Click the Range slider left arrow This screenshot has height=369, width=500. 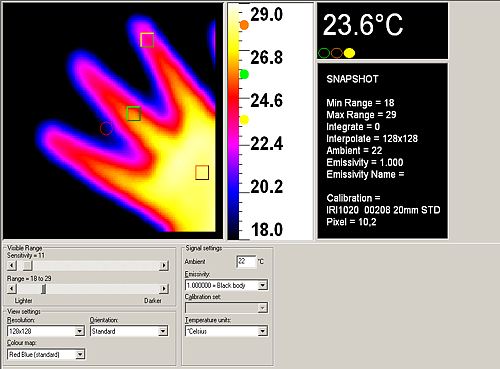(x=12, y=289)
